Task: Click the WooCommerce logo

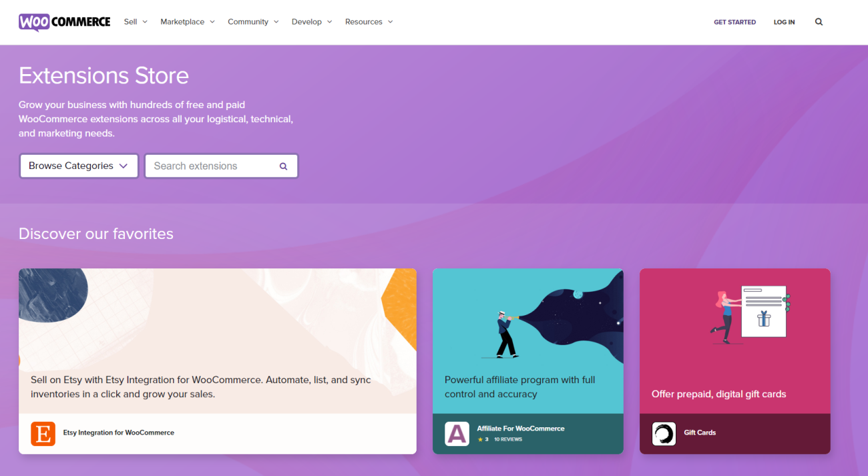Action: pos(64,21)
